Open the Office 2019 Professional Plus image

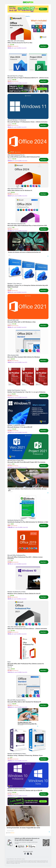(x=28, y=541)
